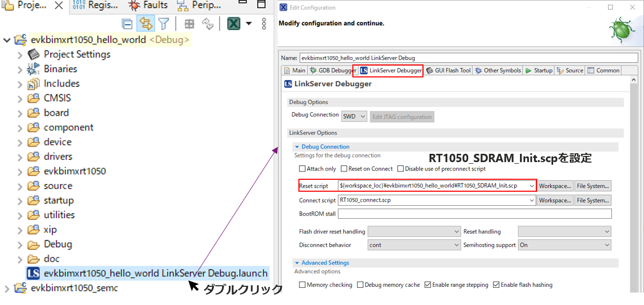Select the Debug folder

click(x=58, y=244)
